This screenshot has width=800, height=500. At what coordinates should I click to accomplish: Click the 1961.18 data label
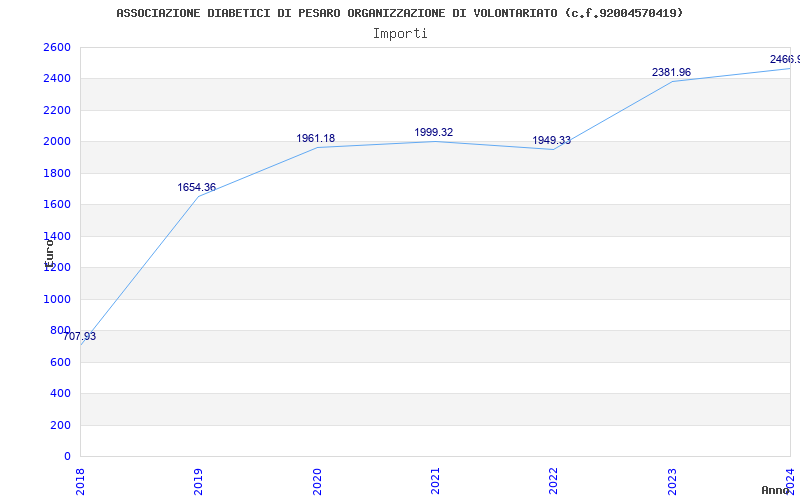316,139
